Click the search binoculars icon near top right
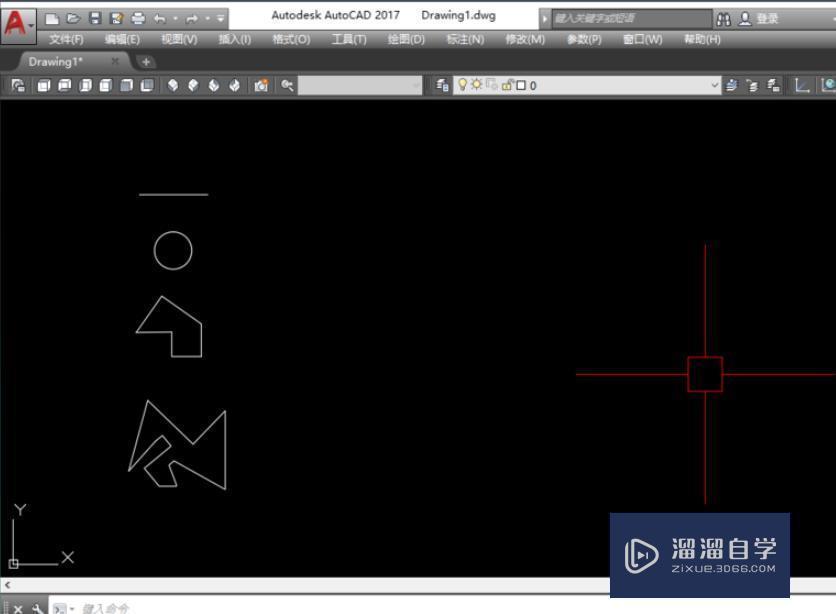 [x=725, y=16]
